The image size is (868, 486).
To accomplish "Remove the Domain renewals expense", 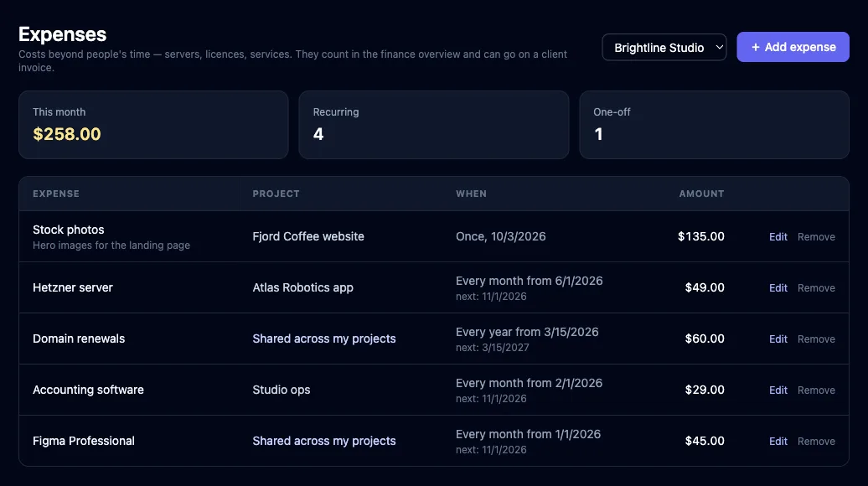I will coord(816,339).
